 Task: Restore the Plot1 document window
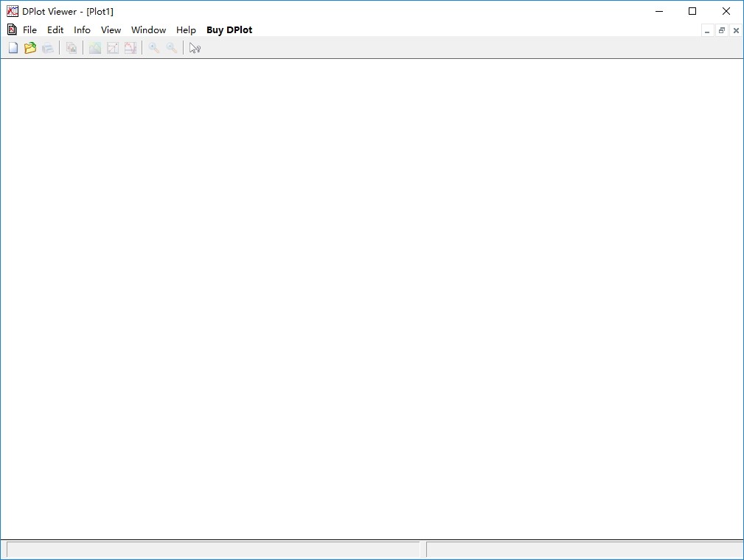pos(722,30)
